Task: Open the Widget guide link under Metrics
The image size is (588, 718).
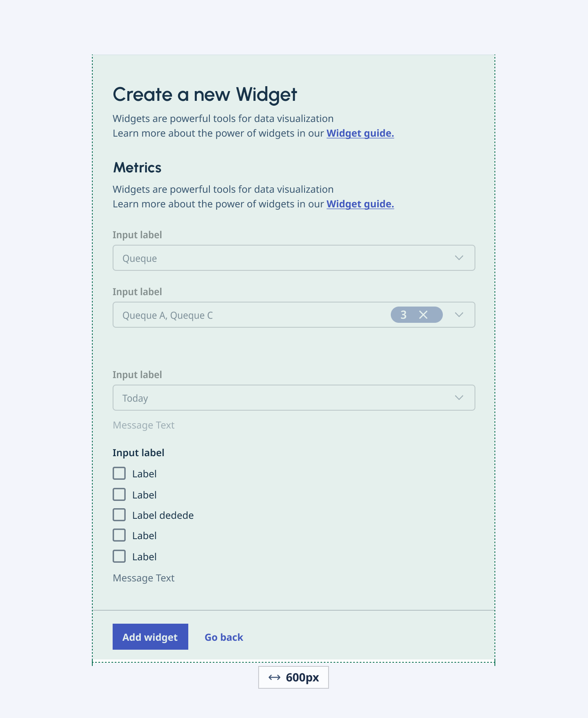Action: click(x=360, y=204)
